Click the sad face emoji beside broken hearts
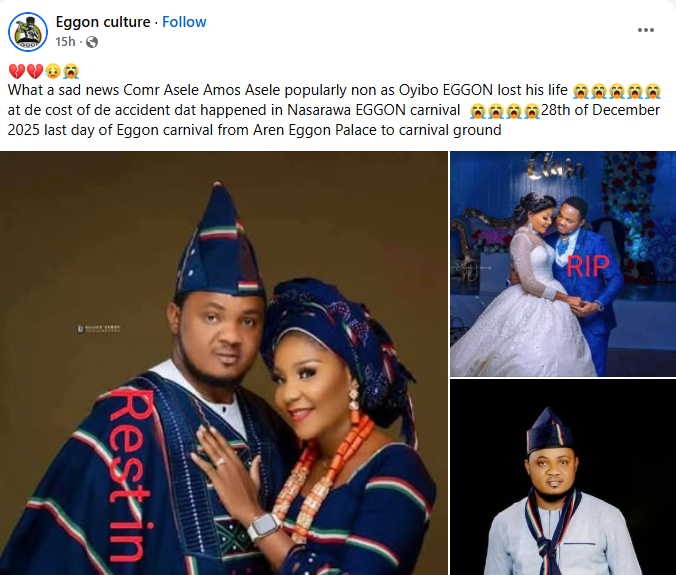 tap(53, 71)
